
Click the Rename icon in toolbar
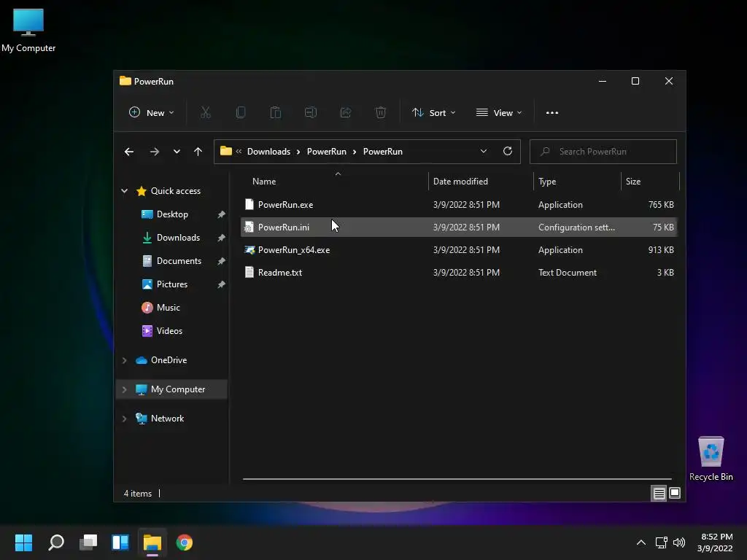(x=311, y=112)
